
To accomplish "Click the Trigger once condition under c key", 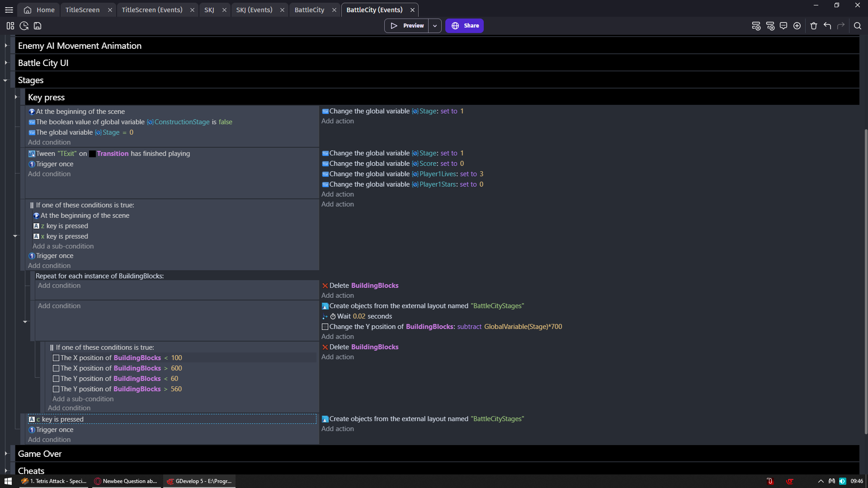I will tap(54, 430).
